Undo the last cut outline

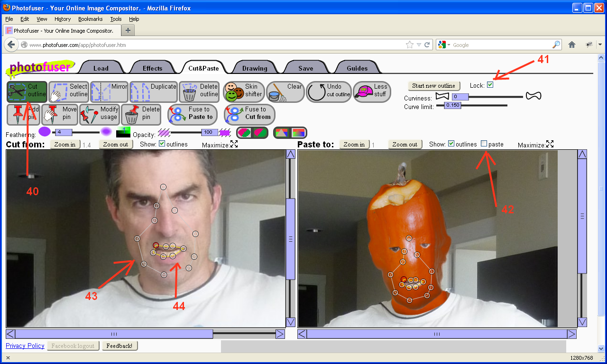click(x=329, y=92)
